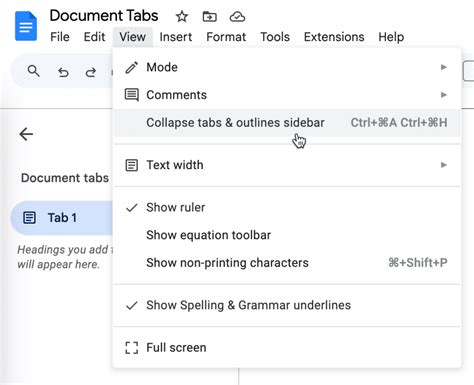Select Tab 1 in the sidebar
The width and height of the screenshot is (474, 385).
click(x=62, y=218)
